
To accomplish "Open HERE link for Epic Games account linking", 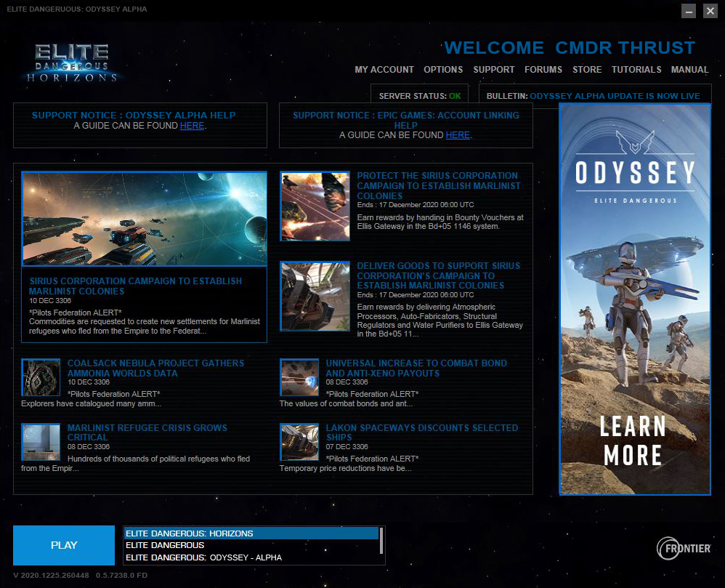I will click(x=458, y=135).
